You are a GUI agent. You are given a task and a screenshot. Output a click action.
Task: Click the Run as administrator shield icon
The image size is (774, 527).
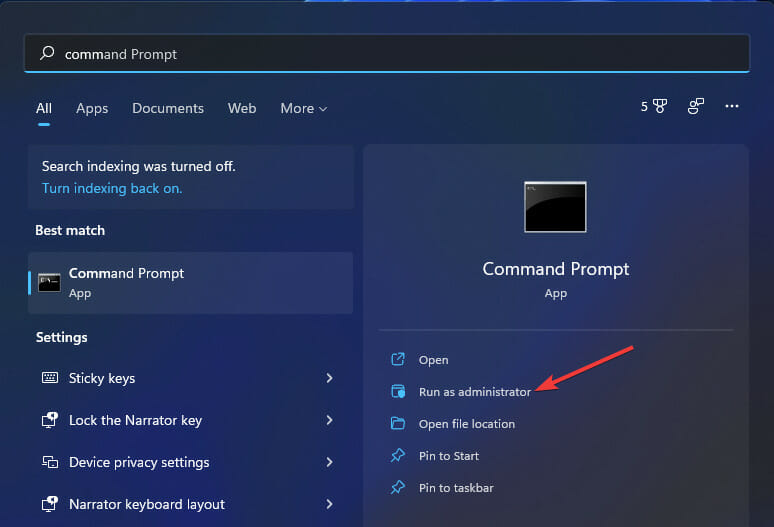tap(398, 391)
